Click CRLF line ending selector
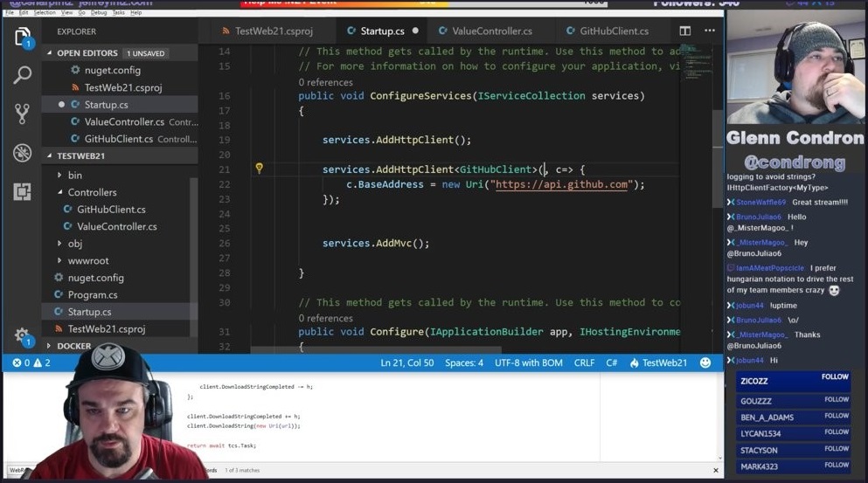This screenshot has width=868, height=483. 584,363
